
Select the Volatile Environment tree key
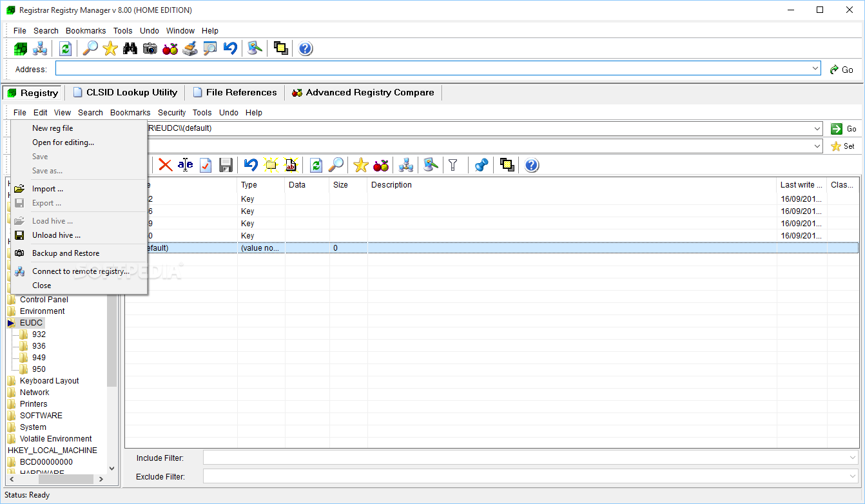coord(55,439)
